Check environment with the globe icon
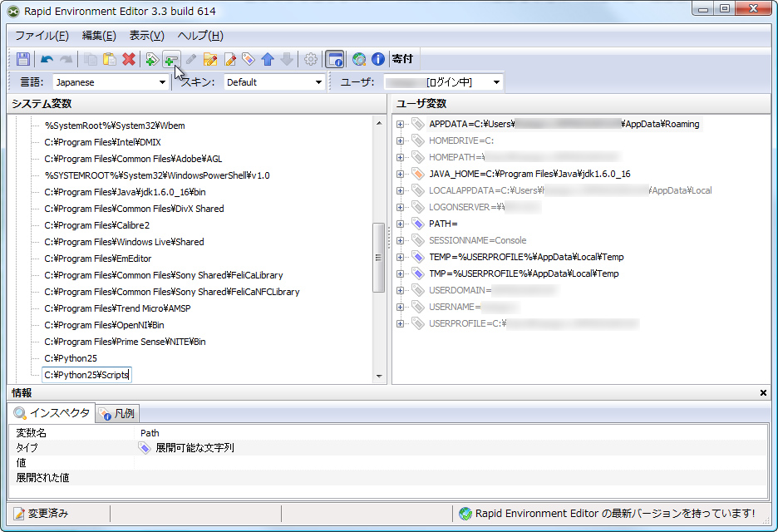The image size is (778, 532). click(x=359, y=59)
